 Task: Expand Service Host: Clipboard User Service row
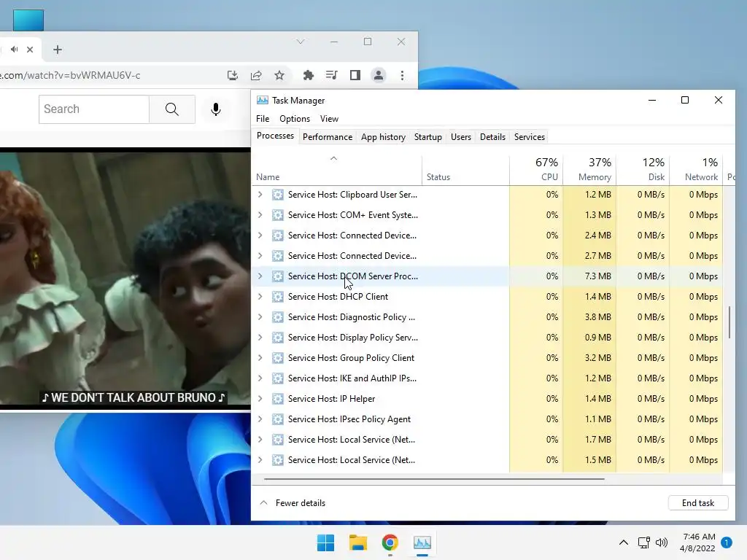point(260,194)
